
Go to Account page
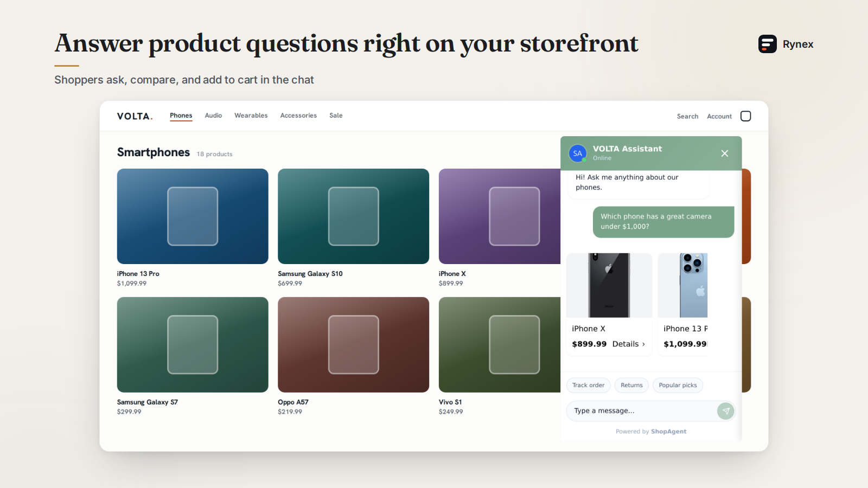(x=719, y=117)
